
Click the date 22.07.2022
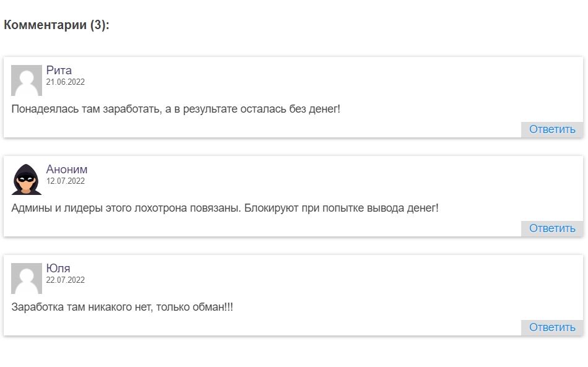coord(66,280)
